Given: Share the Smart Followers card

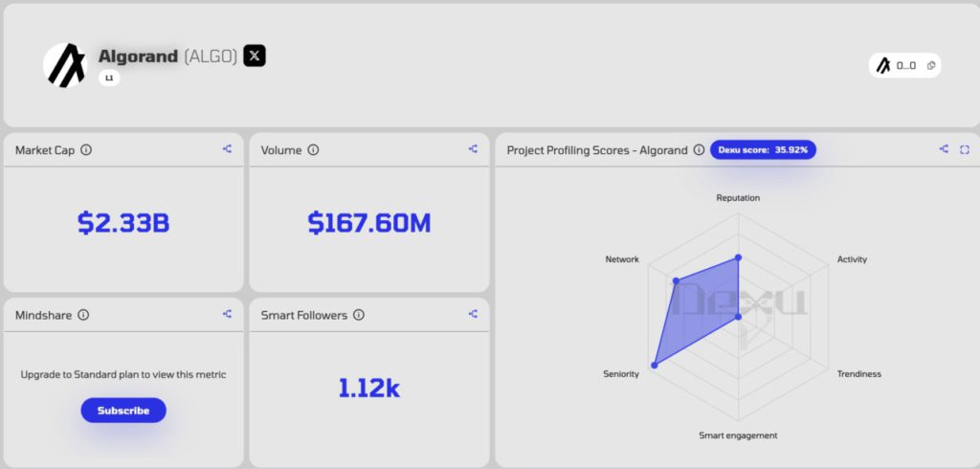Looking at the screenshot, I should point(473,314).
